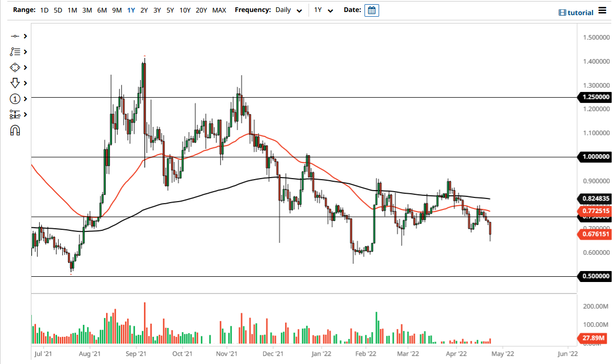Screen dimensions: 616x364
Task: Open the 1Y interval dropdown
Action: tap(323, 10)
